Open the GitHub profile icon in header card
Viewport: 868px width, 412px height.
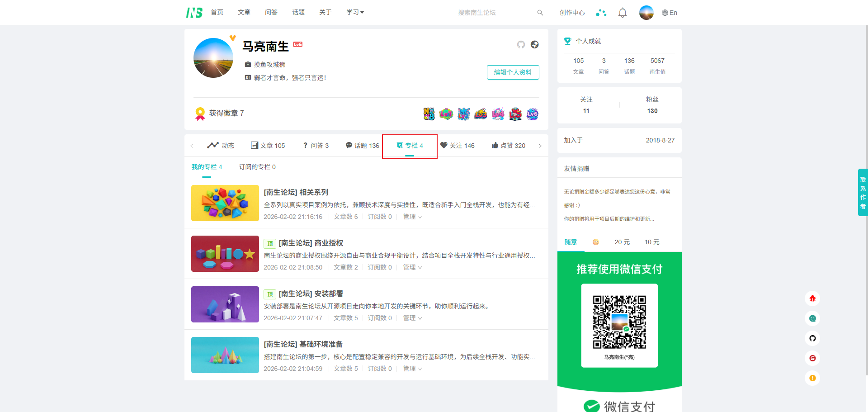[521, 44]
